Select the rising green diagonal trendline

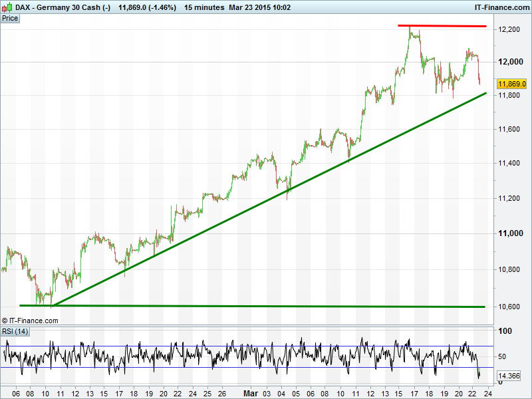point(266,199)
